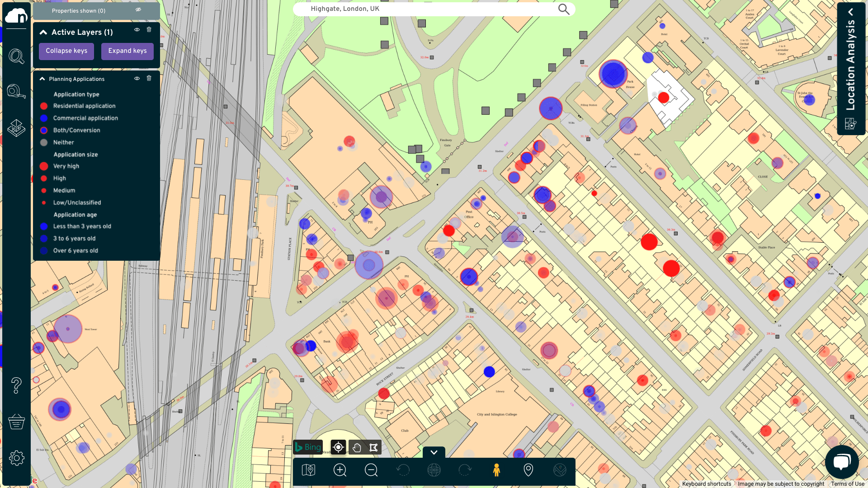Screen dimensions: 868x488
Task: Collapse the Active Layers section chevron
Action: 43,32
